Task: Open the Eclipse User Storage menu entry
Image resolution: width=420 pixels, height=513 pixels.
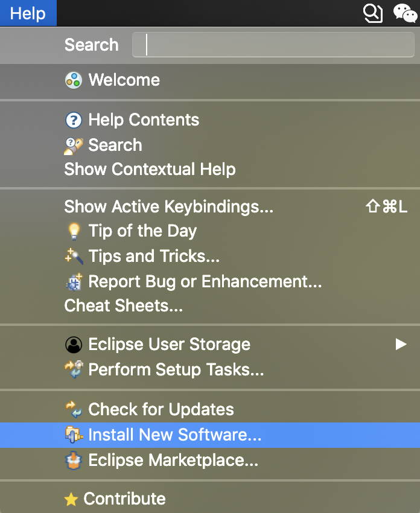Action: [x=210, y=344]
